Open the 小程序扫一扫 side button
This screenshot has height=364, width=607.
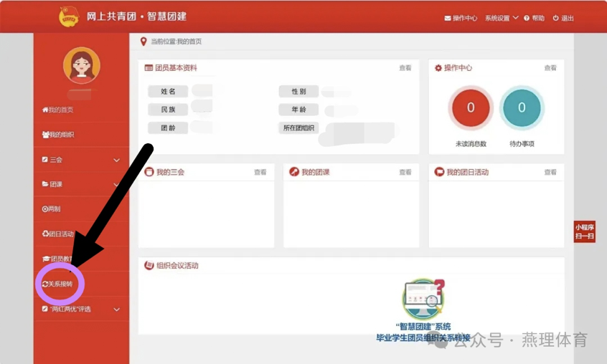click(584, 231)
